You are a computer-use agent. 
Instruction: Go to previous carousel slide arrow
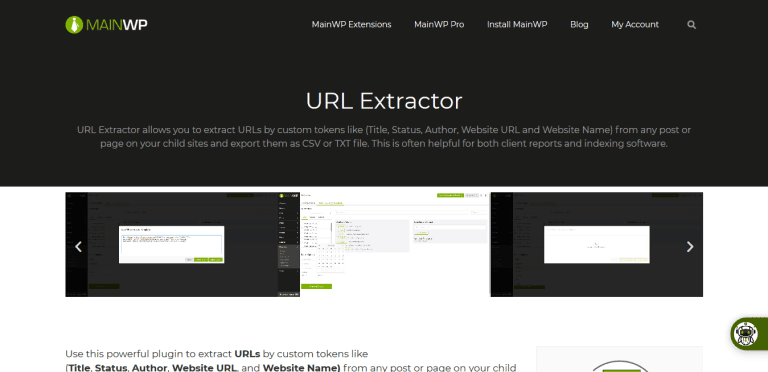78,247
